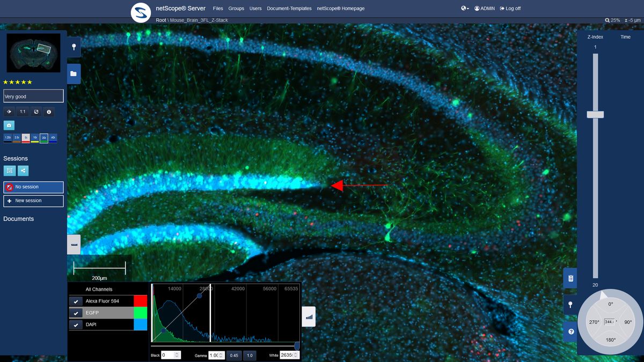Open the folder panel tab icon
Viewport: 644px width, 362px height.
click(x=74, y=73)
